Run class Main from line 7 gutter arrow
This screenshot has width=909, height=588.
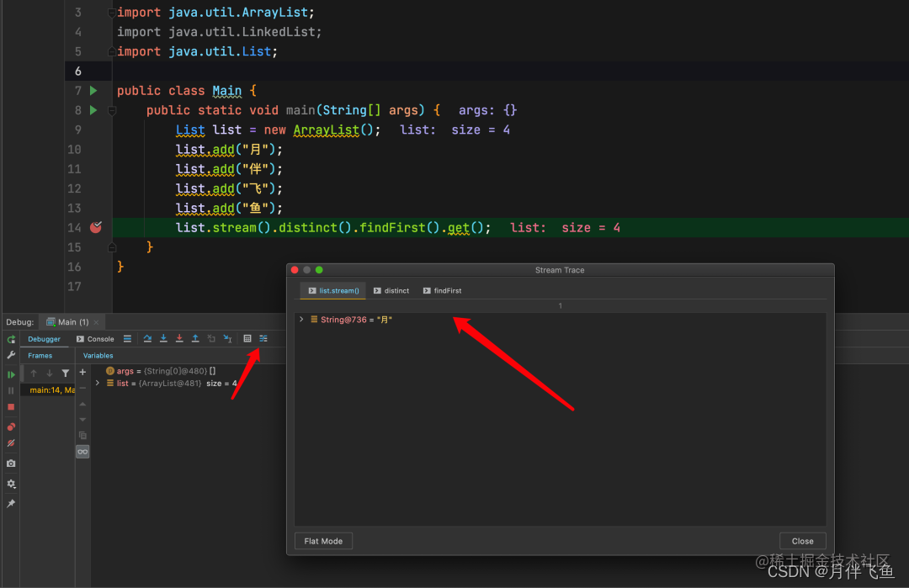[x=93, y=90]
